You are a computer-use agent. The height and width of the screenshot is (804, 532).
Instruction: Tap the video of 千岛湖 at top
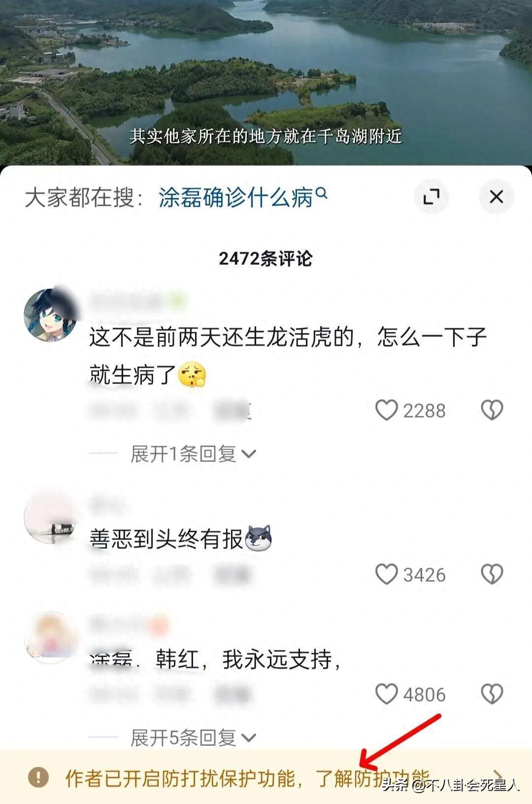[266, 82]
